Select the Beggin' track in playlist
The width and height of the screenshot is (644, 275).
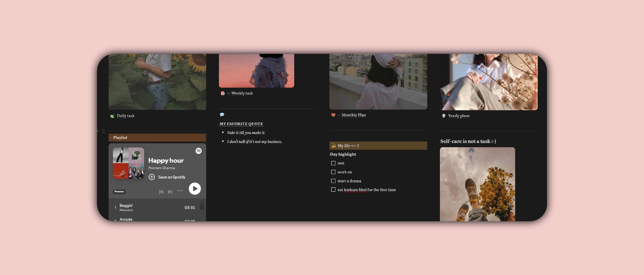[126, 206]
